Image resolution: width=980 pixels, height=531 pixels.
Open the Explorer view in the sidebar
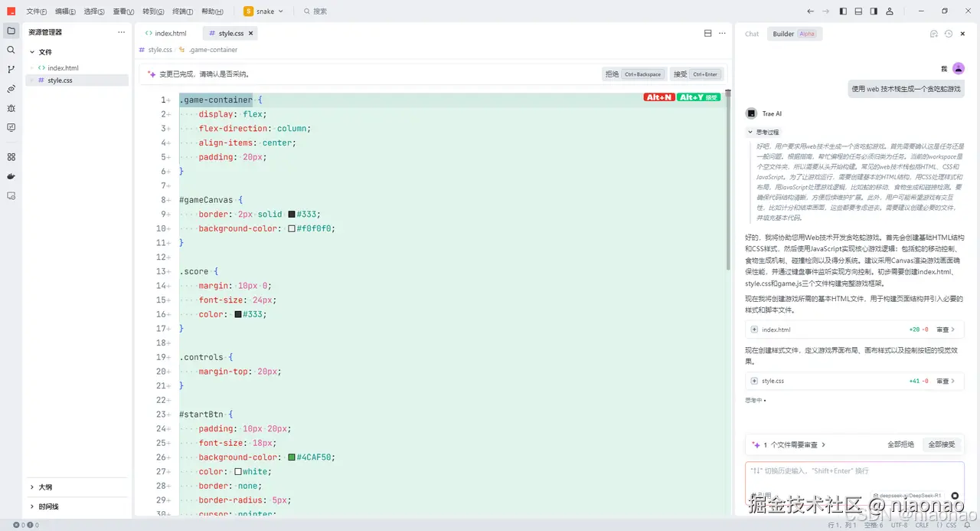(11, 31)
